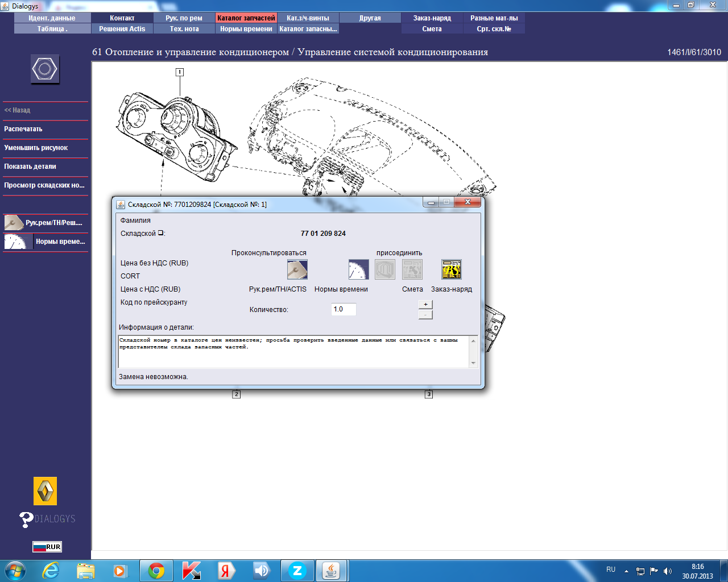This screenshot has height=582, width=728.
Task: Open the RU language selector in the tray
Action: click(x=611, y=569)
